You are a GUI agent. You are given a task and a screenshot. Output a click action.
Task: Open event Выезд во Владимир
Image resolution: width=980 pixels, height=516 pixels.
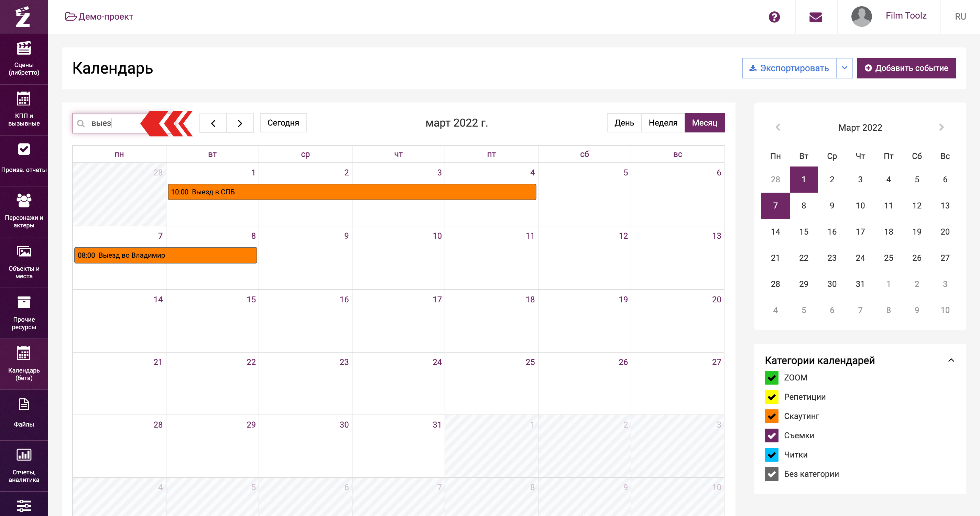point(165,255)
